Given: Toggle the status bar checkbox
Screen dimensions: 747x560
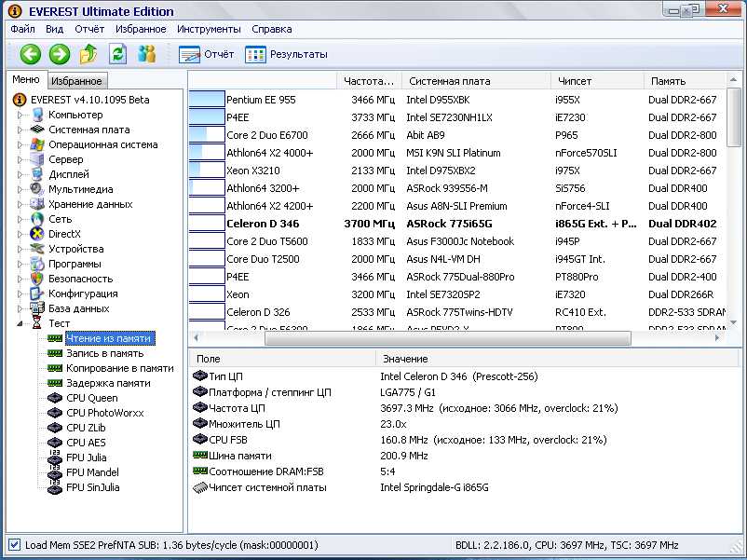Looking at the screenshot, I should [x=14, y=545].
